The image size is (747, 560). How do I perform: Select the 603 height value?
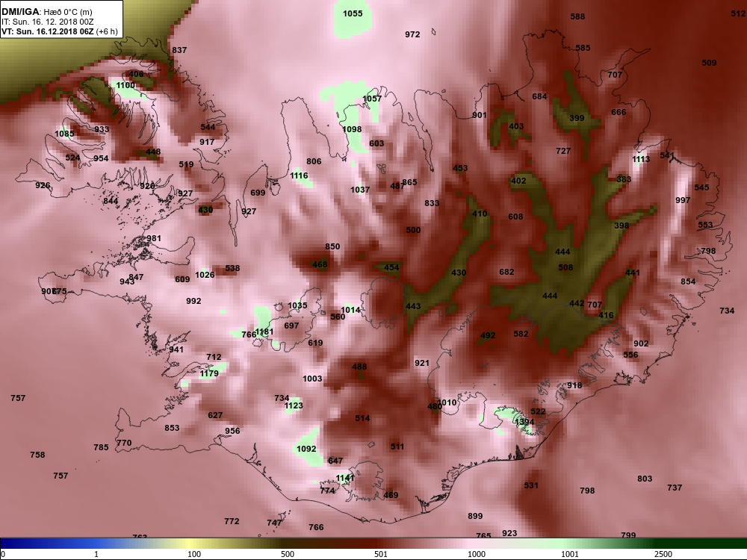[x=376, y=143]
